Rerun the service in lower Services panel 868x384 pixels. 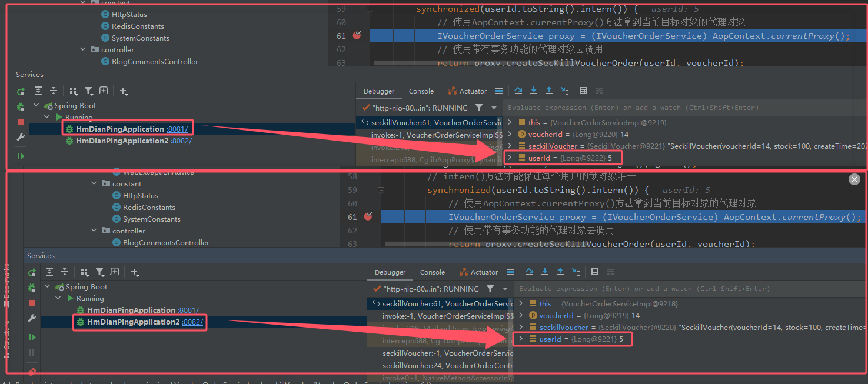pyautogui.click(x=32, y=272)
